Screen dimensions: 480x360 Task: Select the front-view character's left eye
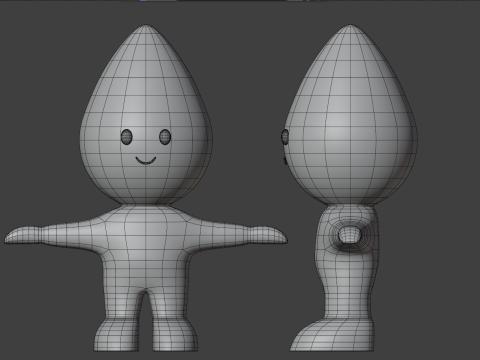[x=126, y=137]
